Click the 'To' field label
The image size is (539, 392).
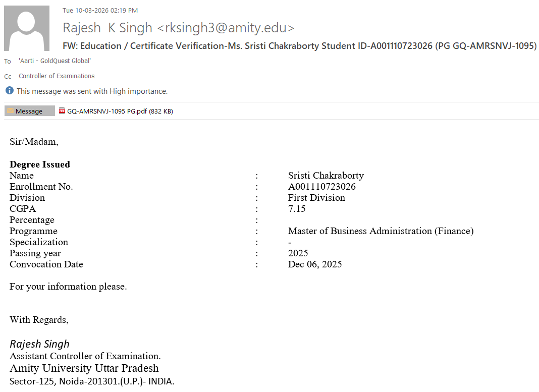8,62
